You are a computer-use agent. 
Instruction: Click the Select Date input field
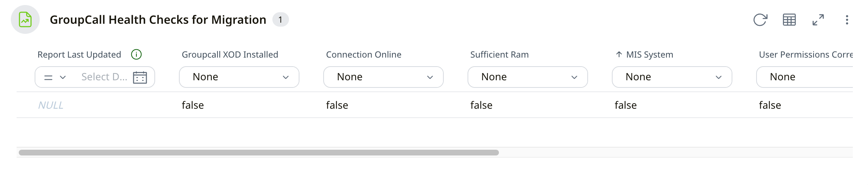tap(104, 77)
